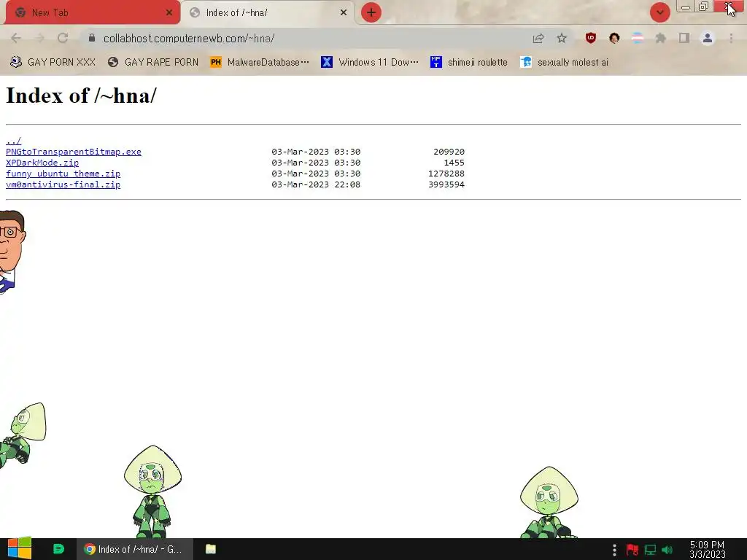747x560 pixels.
Task: Click the red flag tray icon
Action: coord(632,550)
